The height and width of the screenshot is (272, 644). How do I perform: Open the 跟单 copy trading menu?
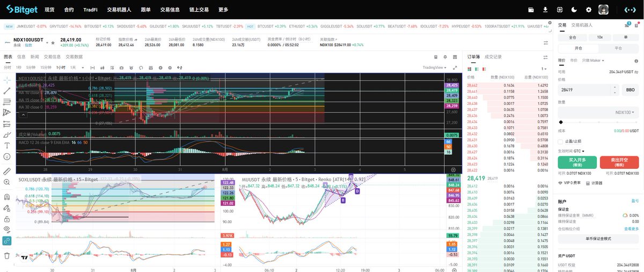(x=146, y=10)
